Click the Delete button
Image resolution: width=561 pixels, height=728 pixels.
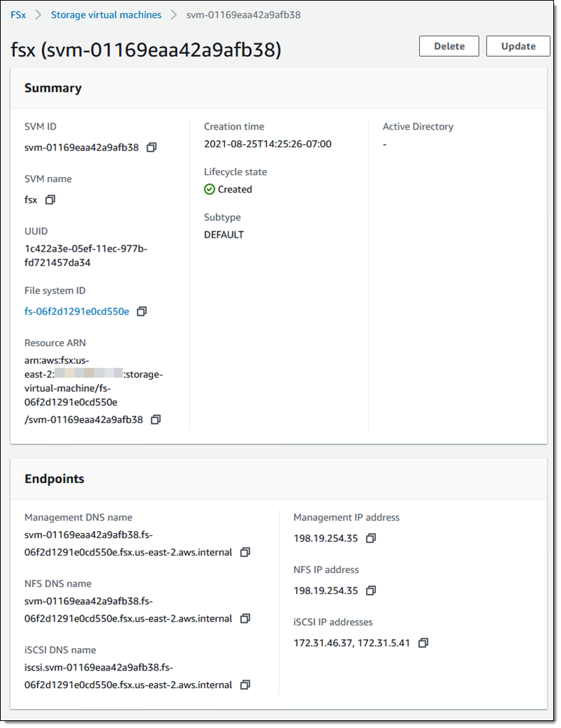coord(449,46)
